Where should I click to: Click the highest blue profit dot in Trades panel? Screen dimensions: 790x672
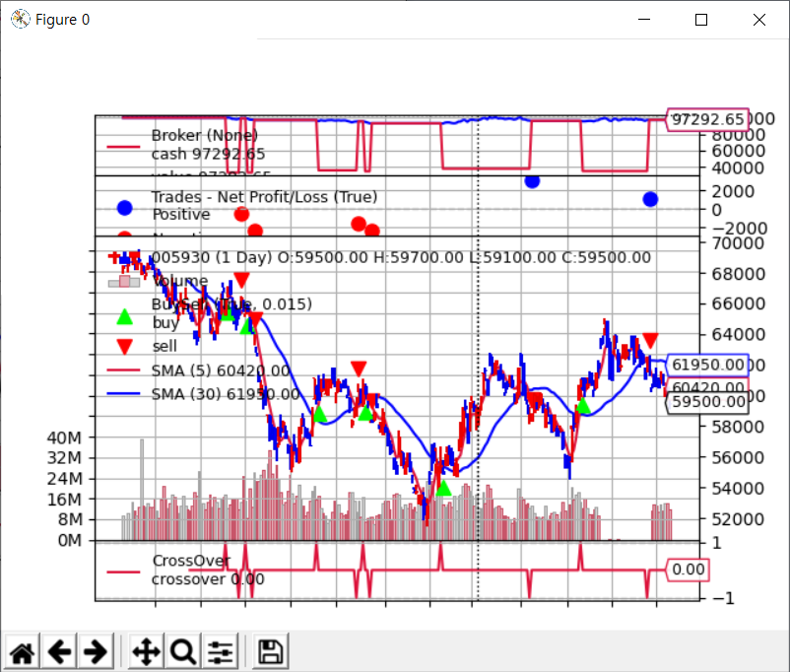[532, 180]
